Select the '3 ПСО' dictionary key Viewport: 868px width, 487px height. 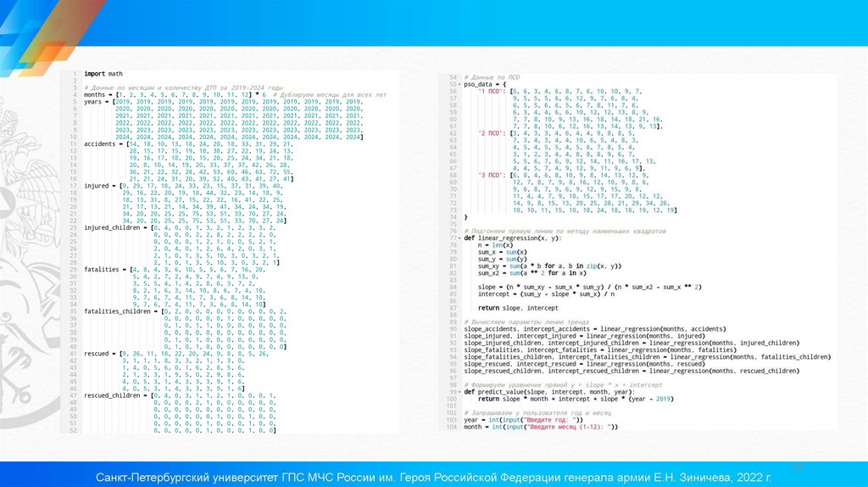click(492, 175)
